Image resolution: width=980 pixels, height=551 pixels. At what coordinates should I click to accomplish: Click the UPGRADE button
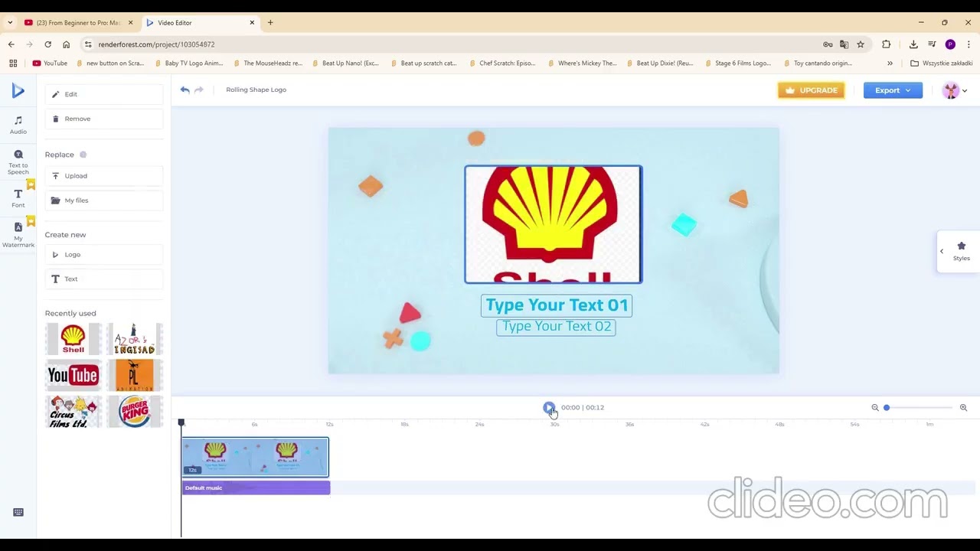pyautogui.click(x=812, y=90)
